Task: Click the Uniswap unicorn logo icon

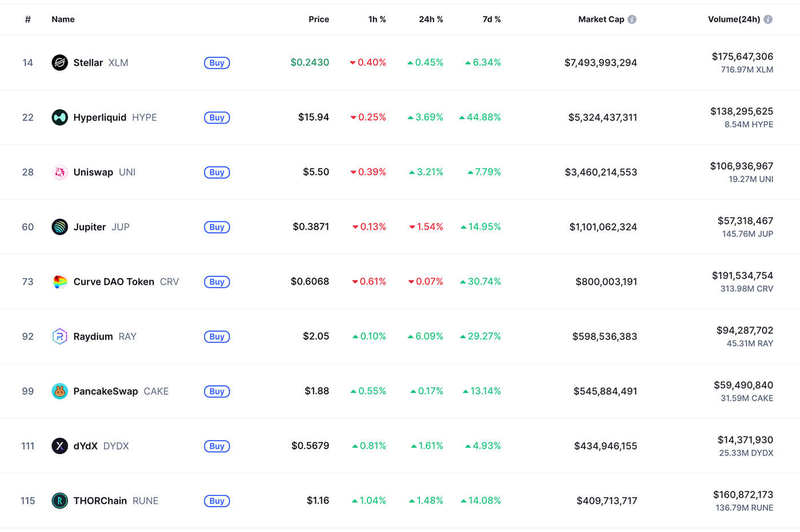Action: (59, 172)
